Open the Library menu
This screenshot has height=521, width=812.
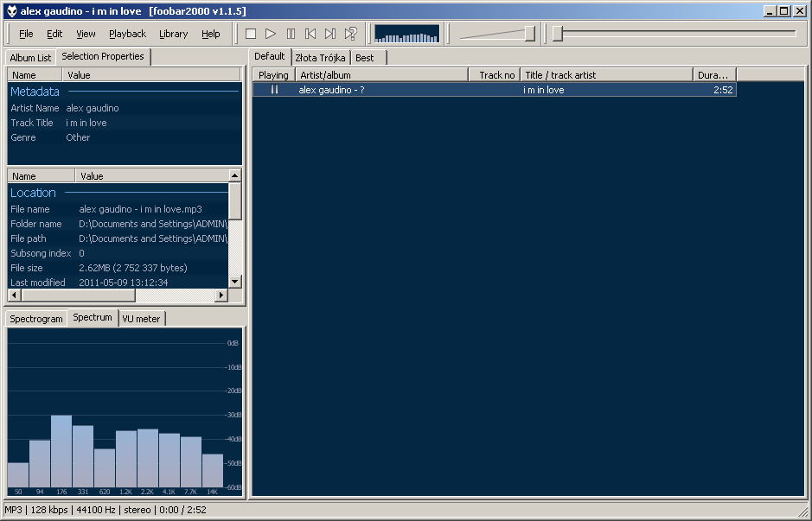tap(173, 34)
